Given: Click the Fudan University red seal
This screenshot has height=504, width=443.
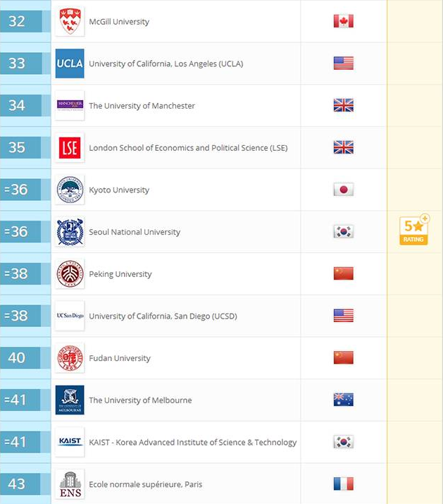Looking at the screenshot, I should tap(70, 358).
